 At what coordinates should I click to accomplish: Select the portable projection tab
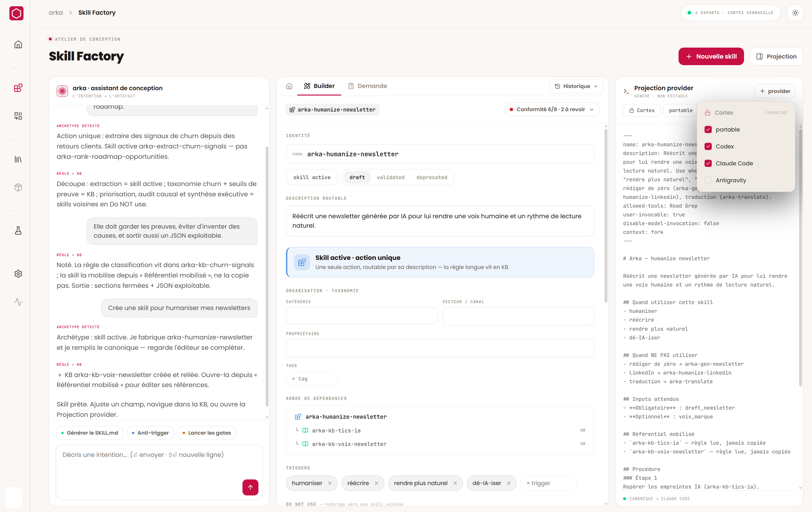tap(680, 110)
